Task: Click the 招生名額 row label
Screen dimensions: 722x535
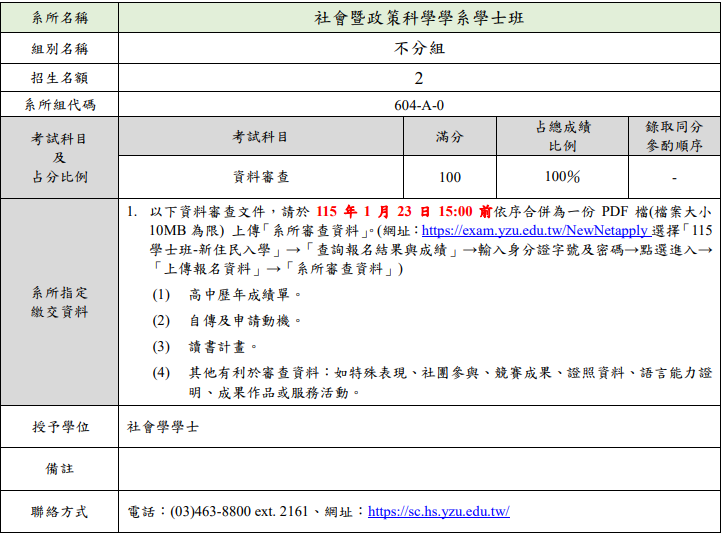Action: coord(60,76)
